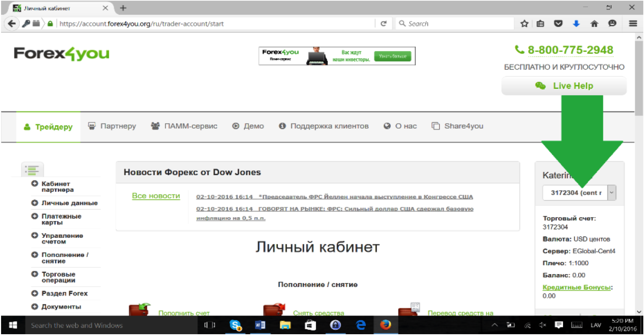
Task: Launch Microsoft Word from the taskbar
Action: pos(260,325)
